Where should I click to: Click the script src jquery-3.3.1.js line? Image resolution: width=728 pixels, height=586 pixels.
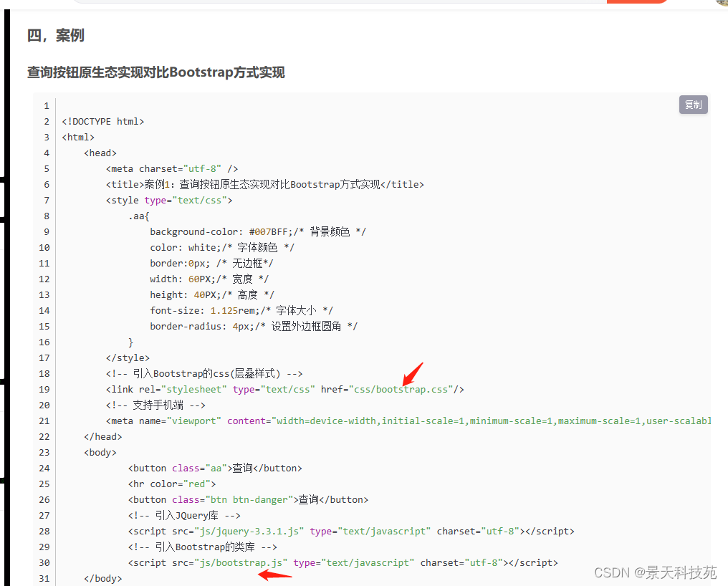tap(351, 532)
